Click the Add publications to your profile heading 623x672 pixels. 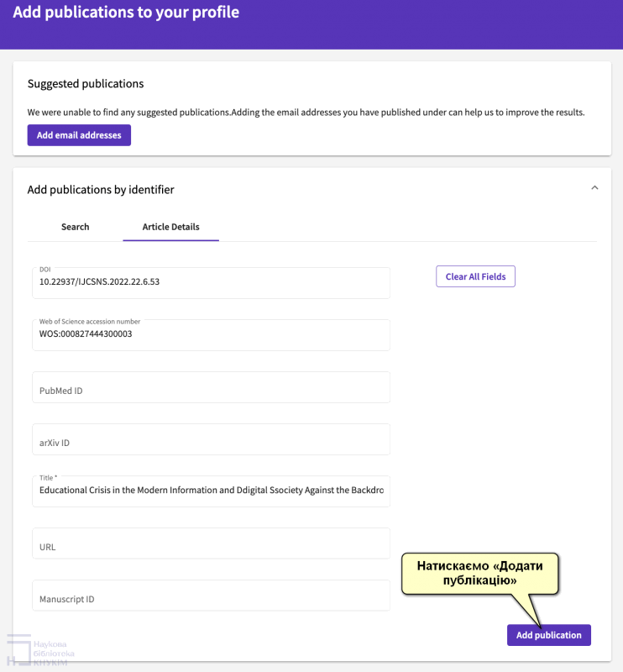[x=126, y=13]
